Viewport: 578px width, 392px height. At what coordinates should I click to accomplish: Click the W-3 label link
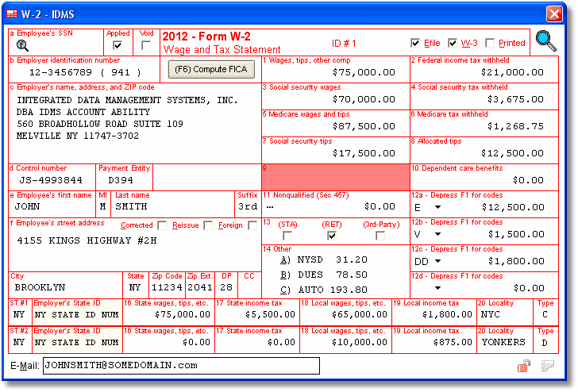click(469, 43)
